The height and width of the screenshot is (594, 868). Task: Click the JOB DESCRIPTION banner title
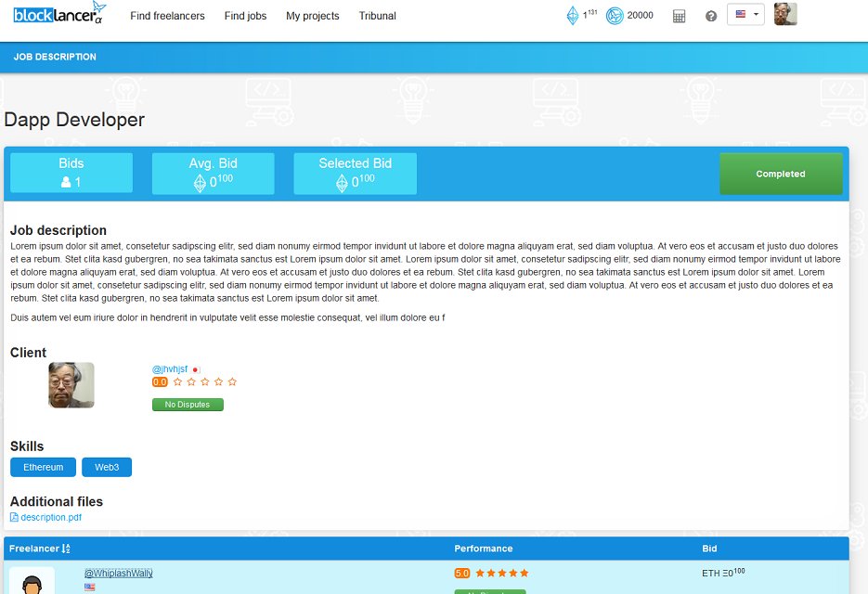[x=55, y=57]
